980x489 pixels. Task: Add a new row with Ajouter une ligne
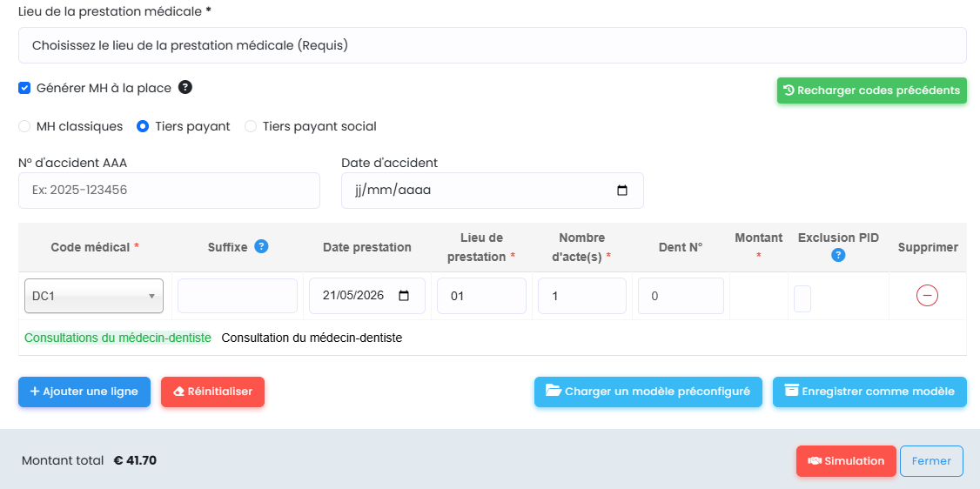click(84, 392)
